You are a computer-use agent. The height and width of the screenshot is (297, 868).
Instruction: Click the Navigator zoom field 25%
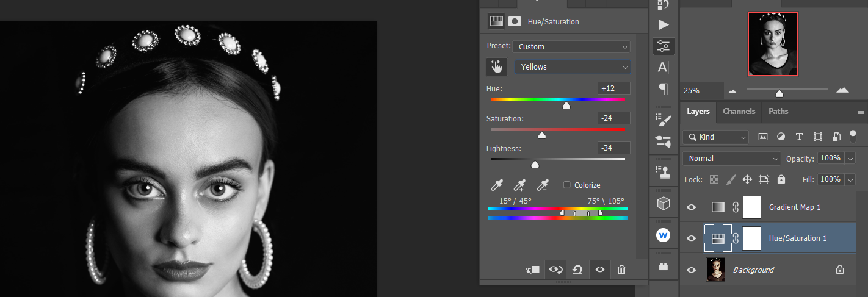(x=701, y=90)
